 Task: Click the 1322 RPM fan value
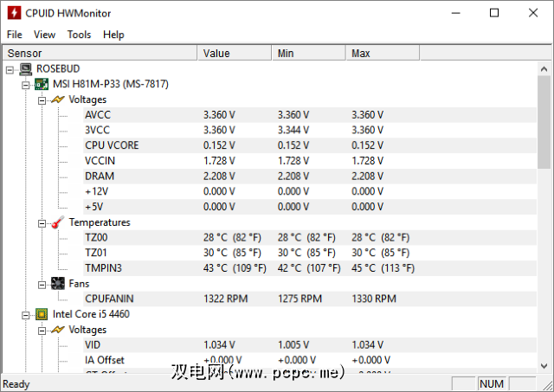coord(225,299)
